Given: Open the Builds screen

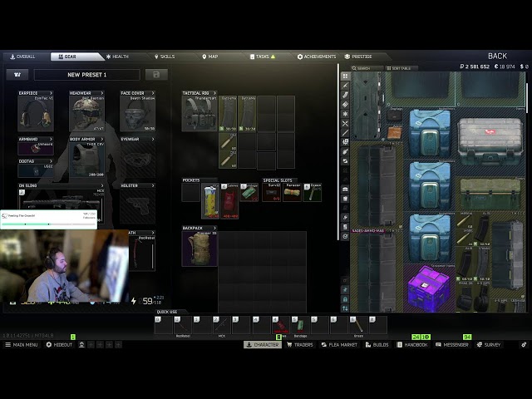Looking at the screenshot, I should (x=377, y=345).
